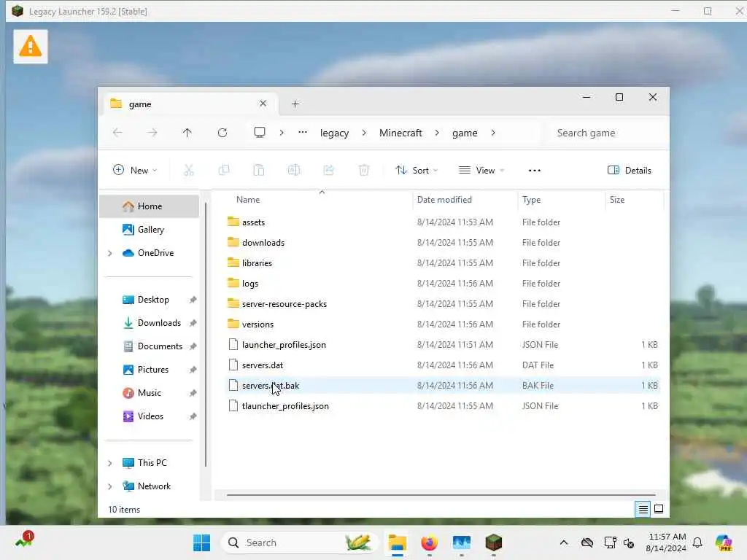Open Firefox from taskbar
The width and height of the screenshot is (747, 560).
[429, 542]
